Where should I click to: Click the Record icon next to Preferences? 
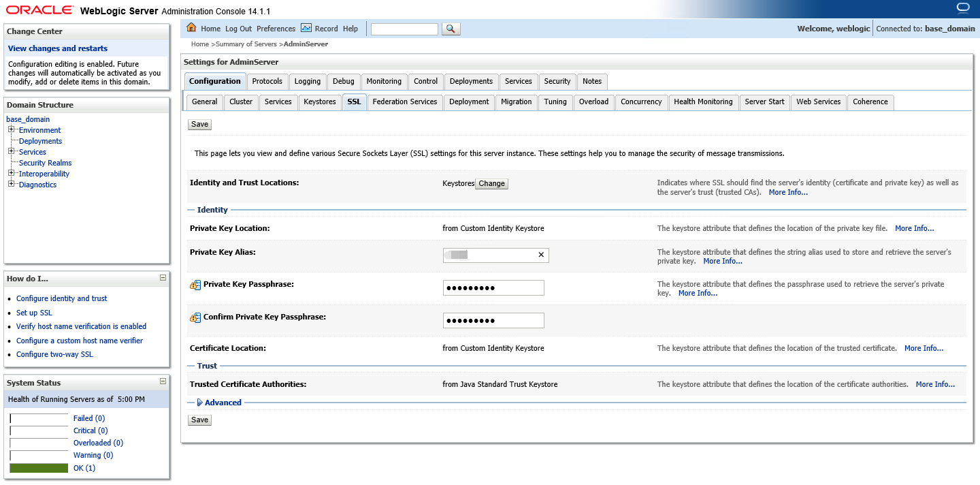click(308, 29)
